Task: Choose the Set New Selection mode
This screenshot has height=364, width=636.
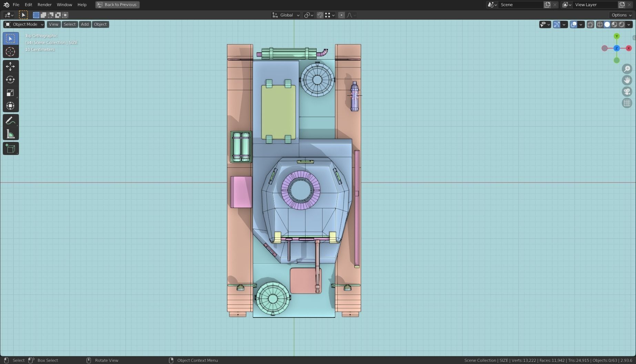Action: 36,15
